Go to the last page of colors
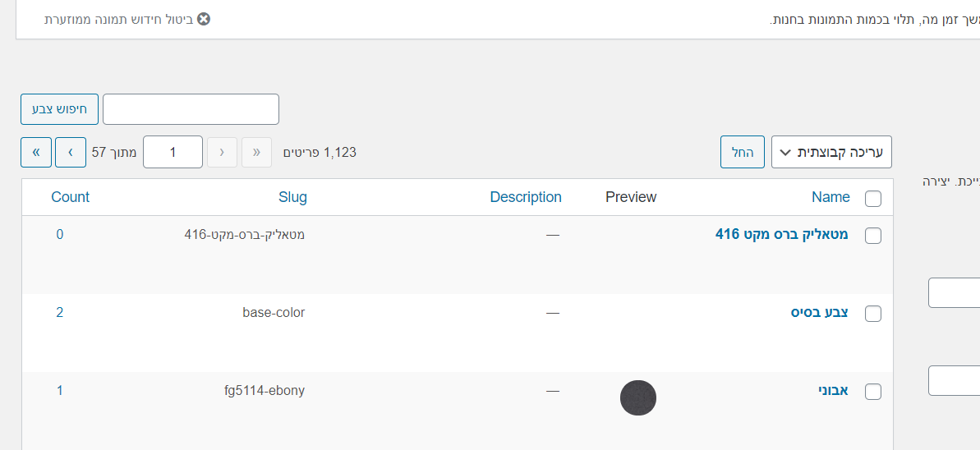This screenshot has width=980, height=450. pyautogui.click(x=36, y=152)
